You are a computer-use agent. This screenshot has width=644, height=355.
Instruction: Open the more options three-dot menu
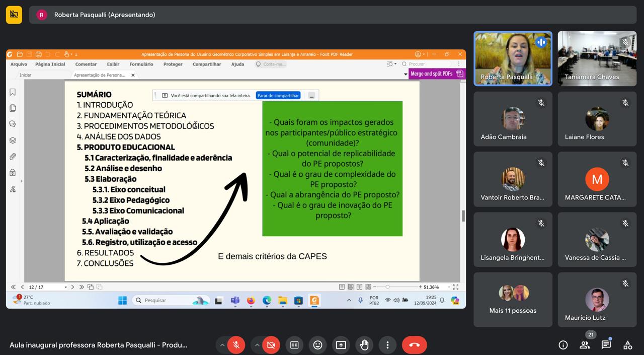(x=387, y=345)
